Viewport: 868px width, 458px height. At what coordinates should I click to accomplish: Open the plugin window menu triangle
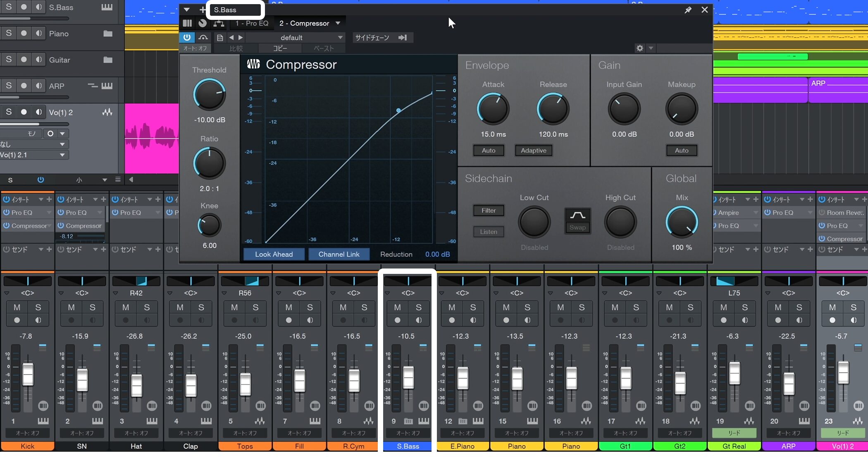(x=187, y=10)
